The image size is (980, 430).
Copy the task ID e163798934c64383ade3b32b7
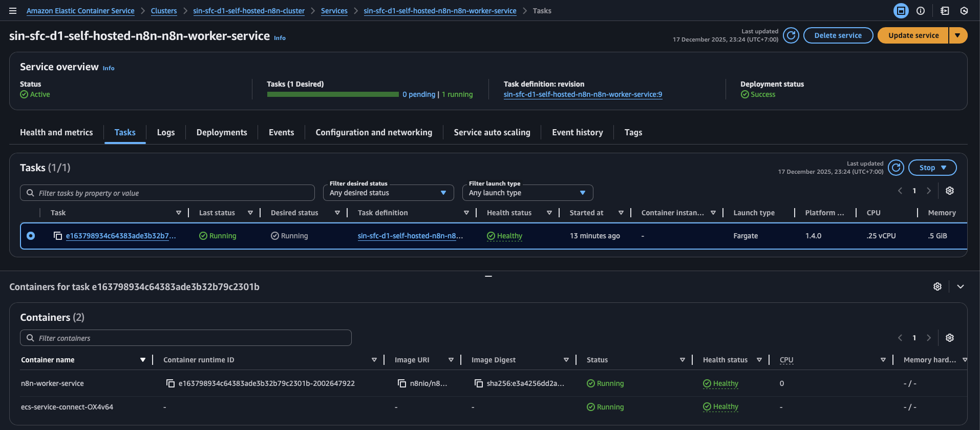coord(58,236)
